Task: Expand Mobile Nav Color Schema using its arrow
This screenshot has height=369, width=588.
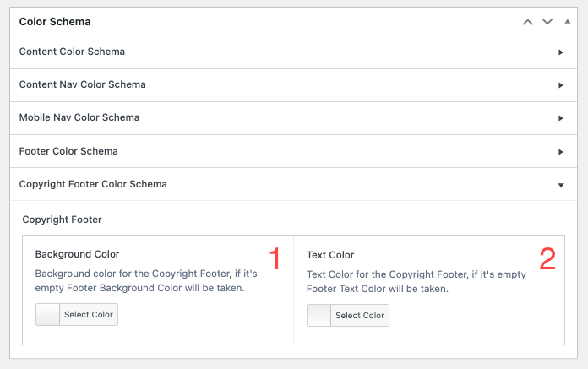Action: (x=561, y=118)
